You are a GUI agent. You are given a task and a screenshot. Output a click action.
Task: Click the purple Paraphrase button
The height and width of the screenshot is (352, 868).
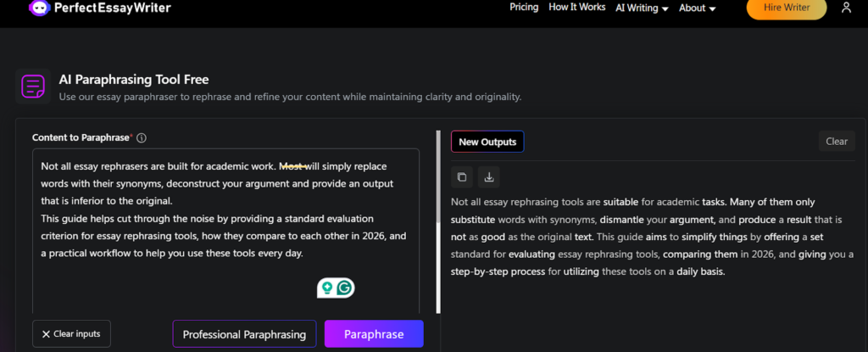(374, 334)
